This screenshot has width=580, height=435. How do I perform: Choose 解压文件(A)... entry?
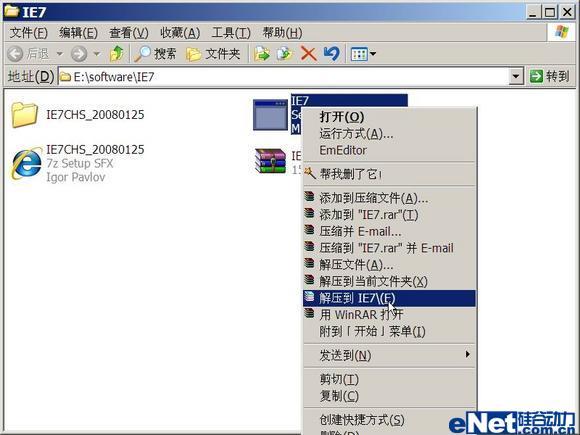[x=389, y=265]
